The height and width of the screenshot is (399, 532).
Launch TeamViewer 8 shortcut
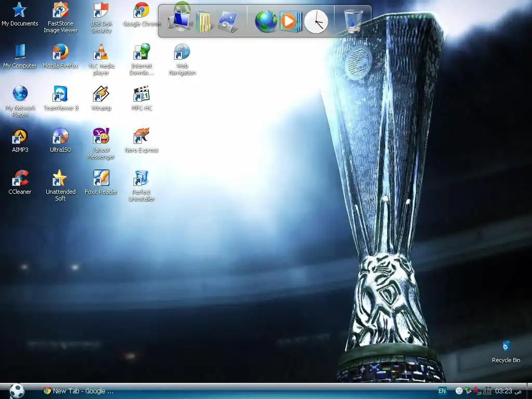tap(60, 98)
